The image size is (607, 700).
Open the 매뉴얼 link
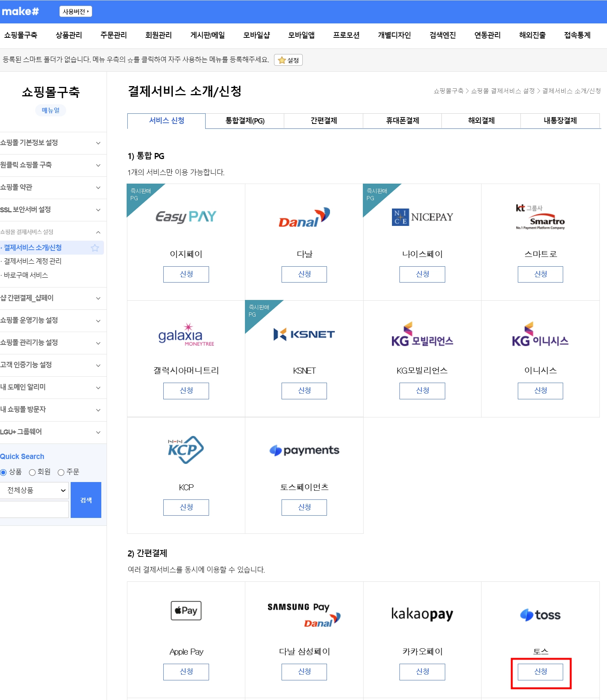pyautogui.click(x=51, y=110)
